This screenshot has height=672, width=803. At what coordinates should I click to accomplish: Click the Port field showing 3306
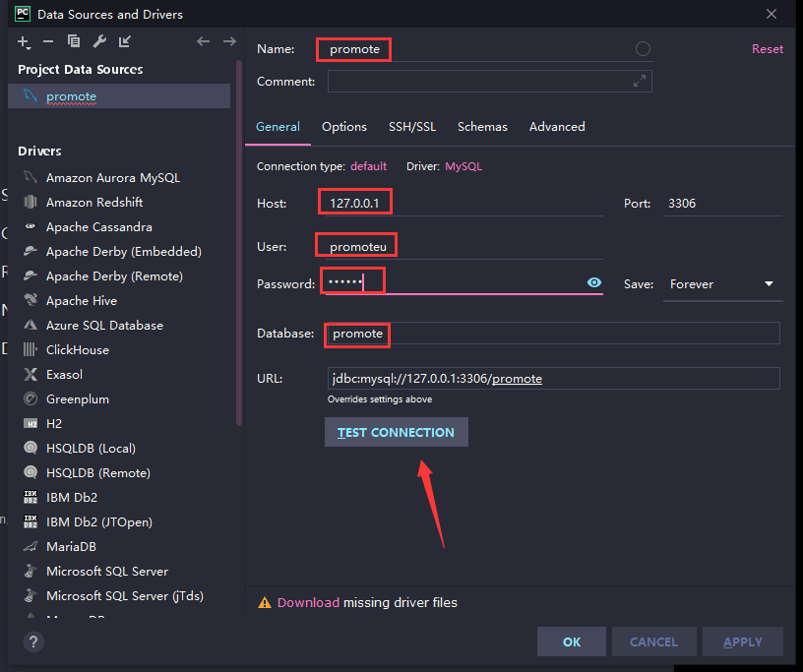coord(723,204)
